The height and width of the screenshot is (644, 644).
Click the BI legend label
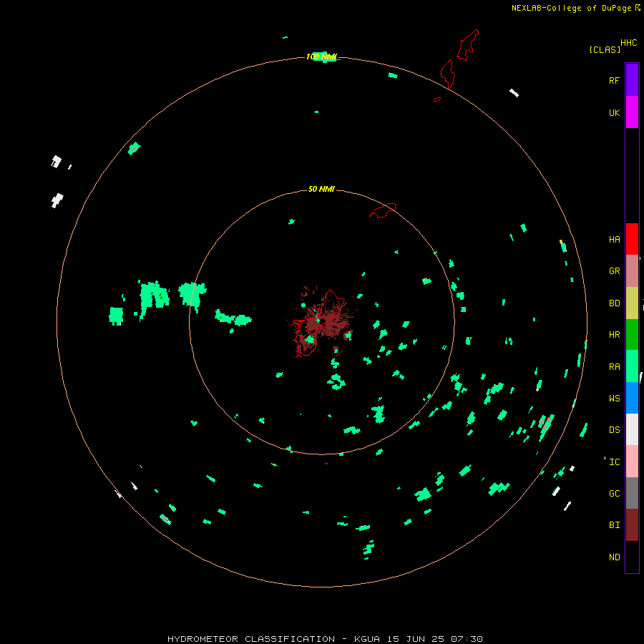(614, 525)
